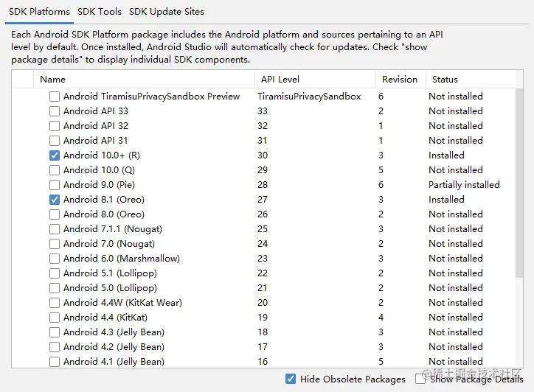Uncheck Android 10.0+ (R) checkbox
This screenshot has width=534, height=392.
click(55, 155)
